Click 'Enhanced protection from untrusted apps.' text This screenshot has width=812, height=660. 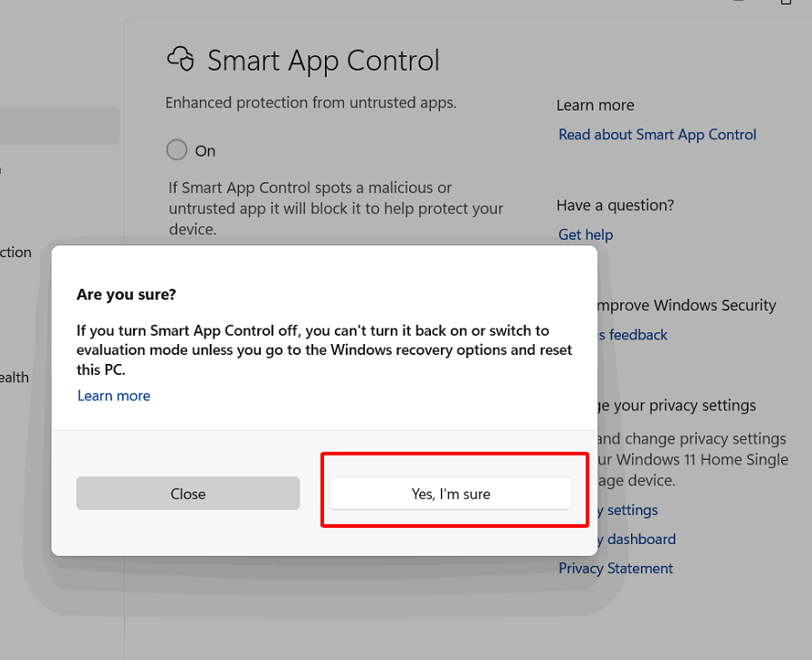pyautogui.click(x=310, y=102)
